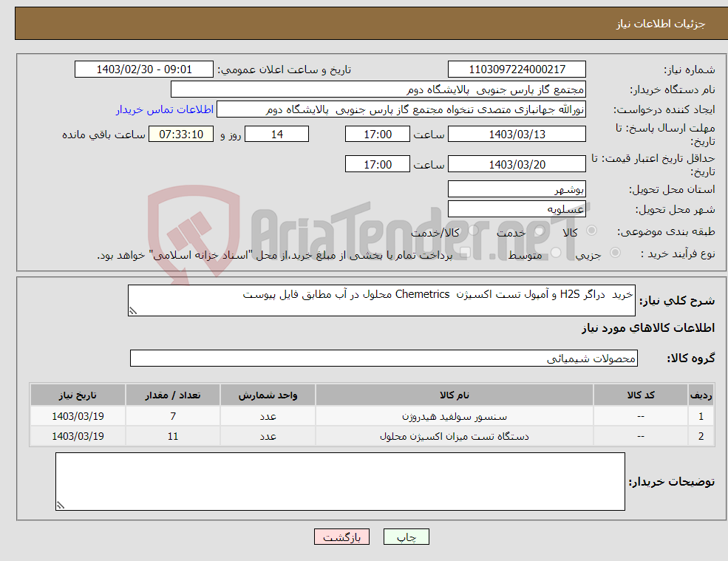Click the کد کالا column header
Screen dimensions: 728x561
[641, 395]
